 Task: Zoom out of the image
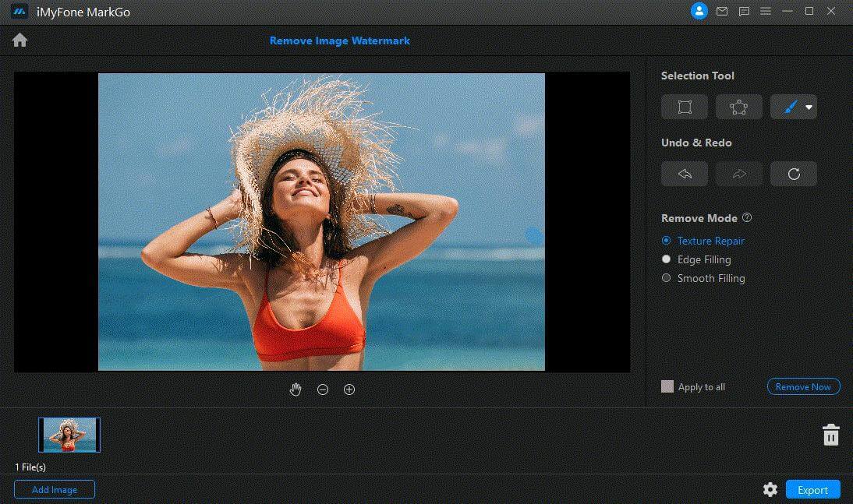[323, 389]
